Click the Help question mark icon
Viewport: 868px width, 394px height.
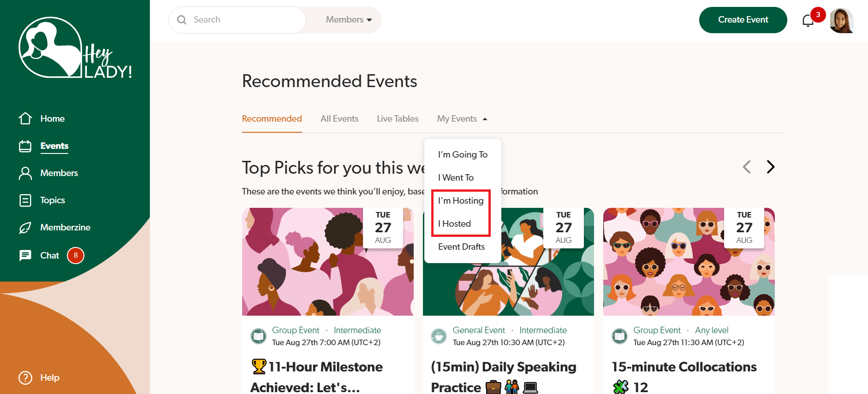(25, 378)
